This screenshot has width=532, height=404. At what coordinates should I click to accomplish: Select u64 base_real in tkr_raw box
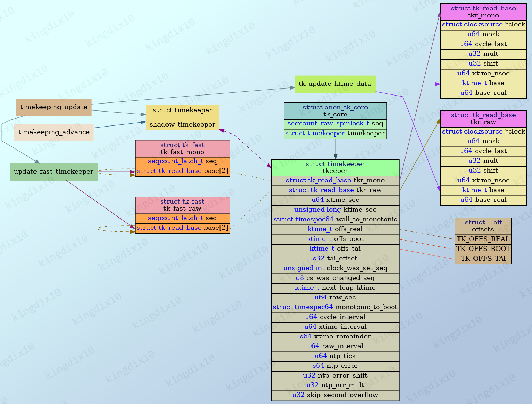tap(483, 201)
